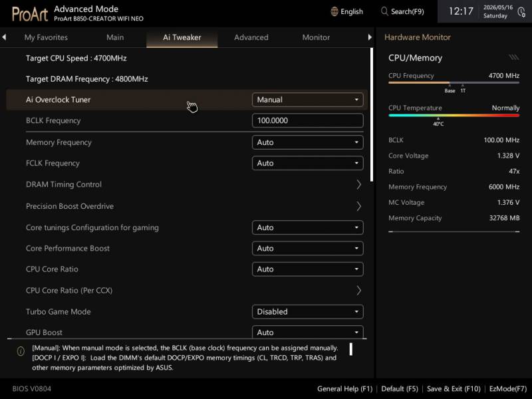Select the Precision Boost Overdrive row label
The image size is (532, 399).
[70, 206]
